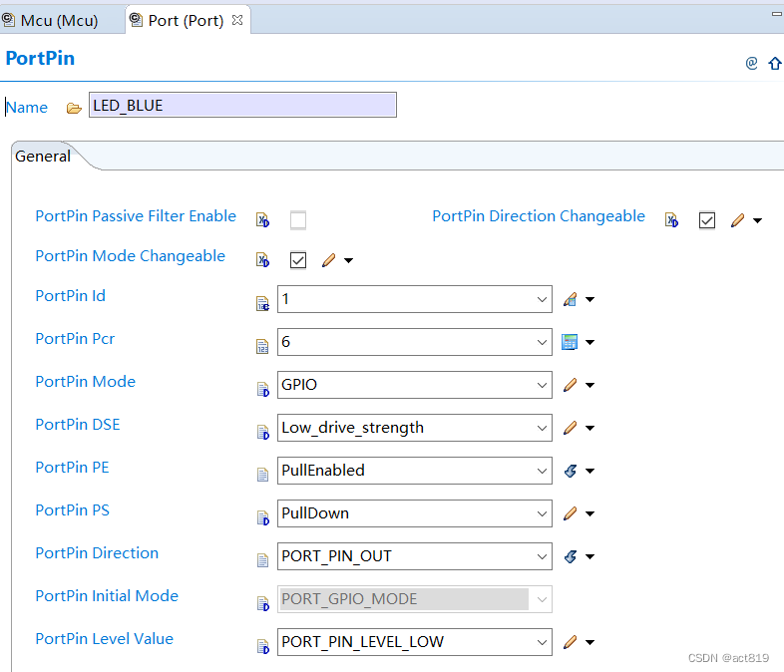The width and height of the screenshot is (784, 672).
Task: Switch to the Mcu (Mcu) editor tab
Action: click(x=59, y=20)
